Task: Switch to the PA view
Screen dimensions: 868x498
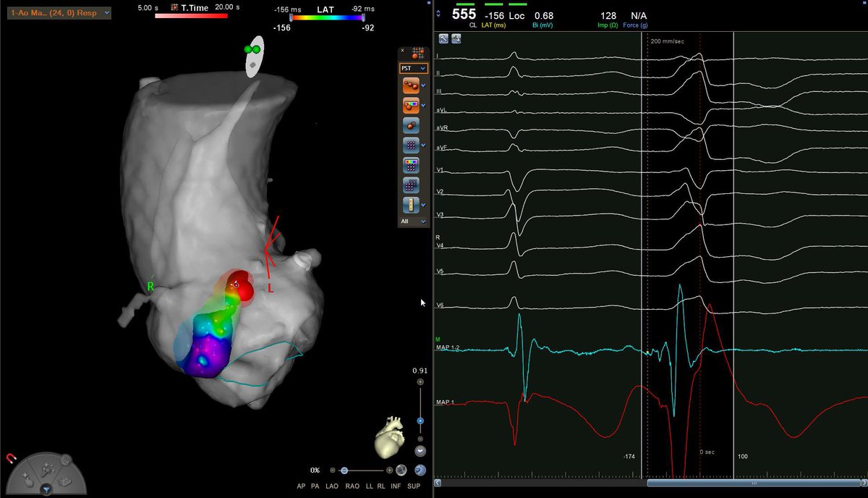Action: click(317, 486)
